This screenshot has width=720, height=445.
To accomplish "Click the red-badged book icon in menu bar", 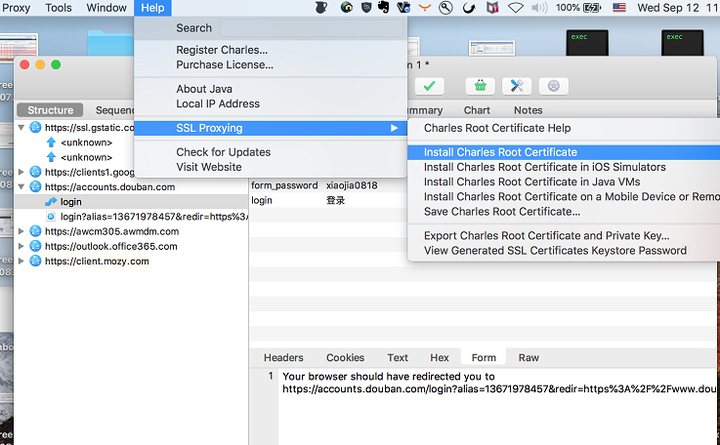I will 492,7.
